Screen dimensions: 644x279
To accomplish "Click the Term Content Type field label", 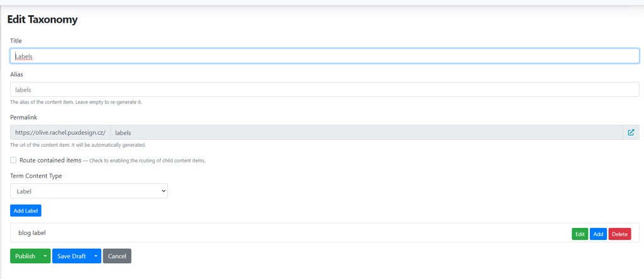I will [36, 176].
